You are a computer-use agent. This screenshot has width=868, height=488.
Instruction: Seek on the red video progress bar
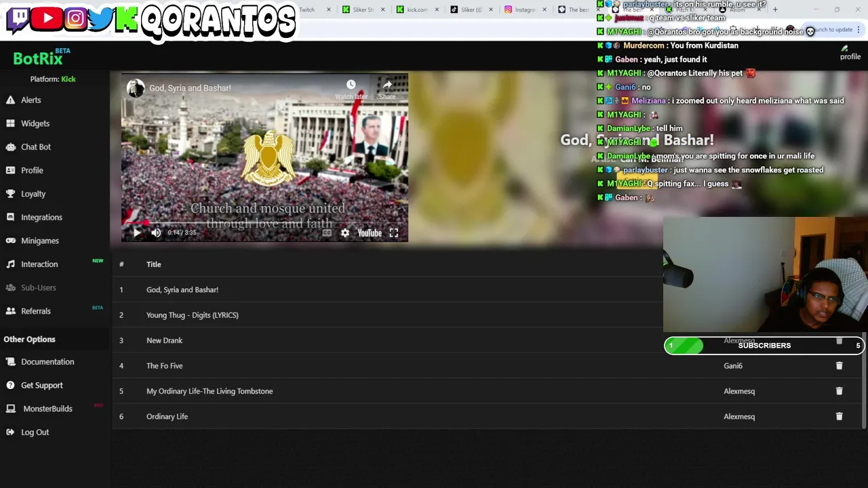(x=264, y=222)
